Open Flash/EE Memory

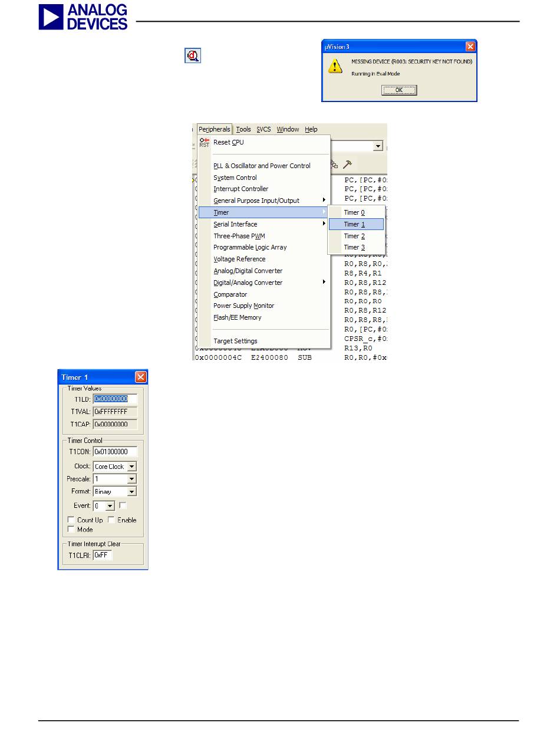[x=263, y=317]
